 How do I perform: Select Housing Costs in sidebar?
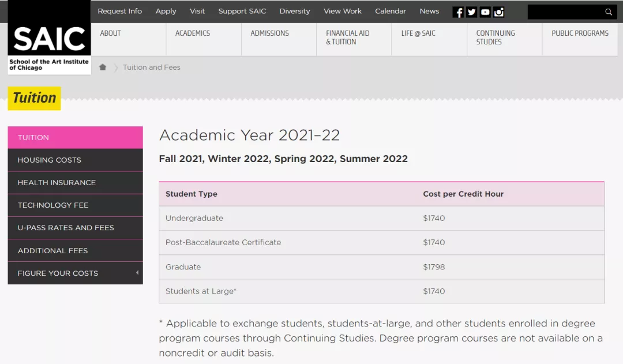(x=75, y=160)
